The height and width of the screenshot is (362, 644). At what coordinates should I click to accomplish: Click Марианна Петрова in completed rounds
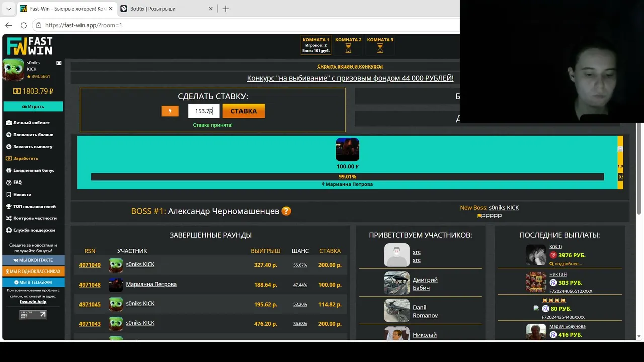(x=151, y=284)
